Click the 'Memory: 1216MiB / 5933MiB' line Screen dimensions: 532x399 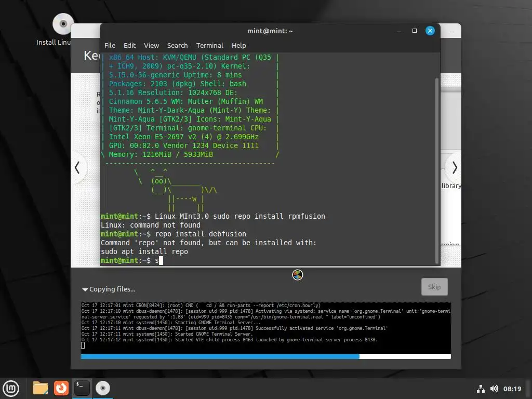[x=161, y=155]
